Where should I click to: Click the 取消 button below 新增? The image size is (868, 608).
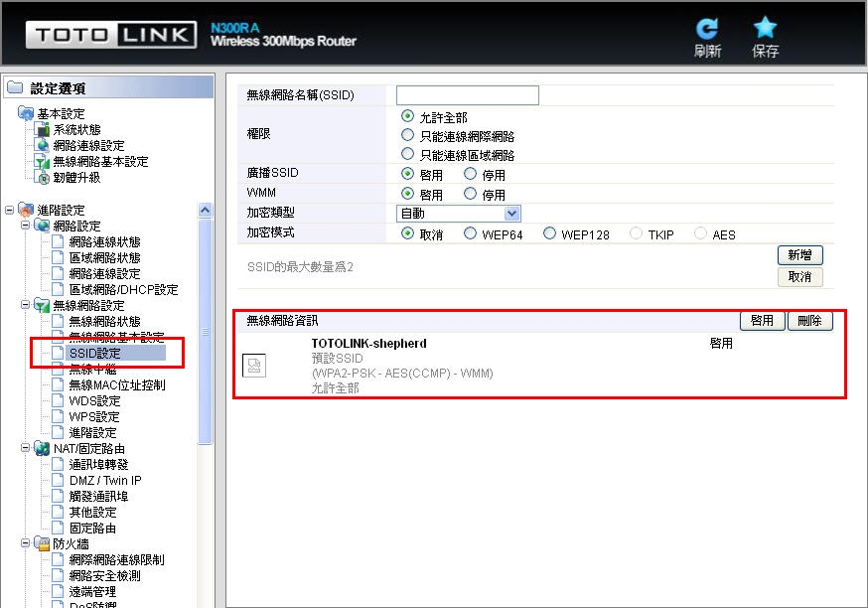click(799, 277)
